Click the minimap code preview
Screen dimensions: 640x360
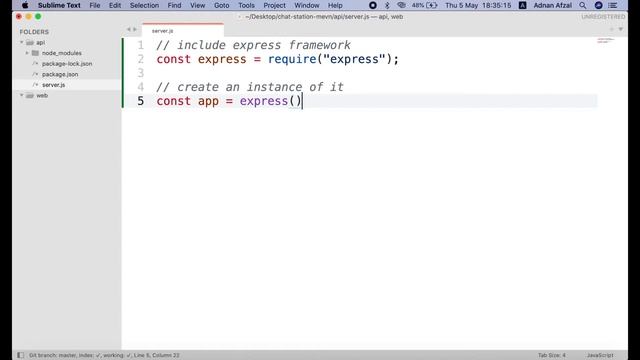tap(605, 40)
